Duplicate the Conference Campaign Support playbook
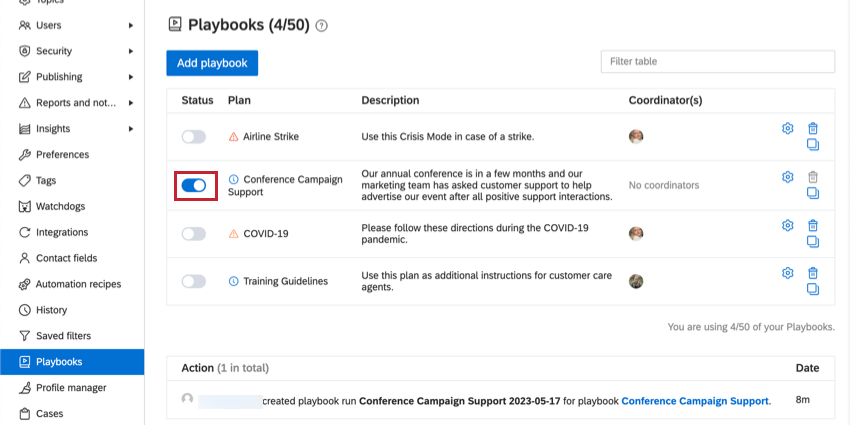850x425 pixels. [813, 193]
